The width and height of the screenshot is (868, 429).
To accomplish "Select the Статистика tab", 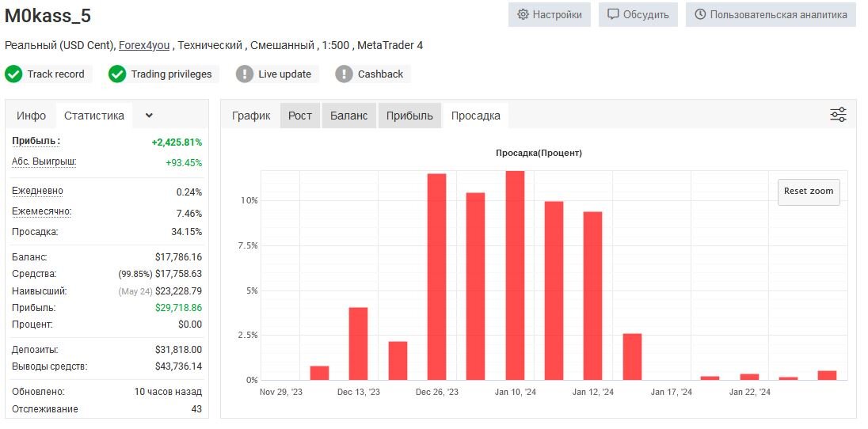I will pos(94,116).
